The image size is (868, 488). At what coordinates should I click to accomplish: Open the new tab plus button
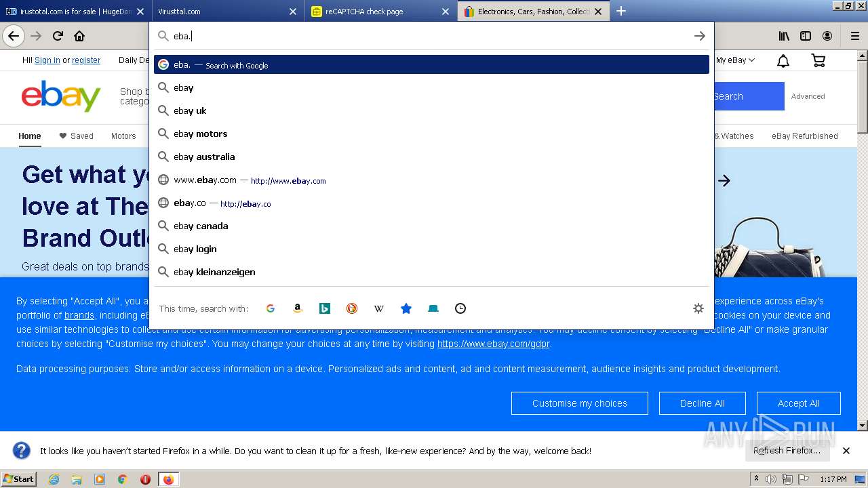click(620, 12)
